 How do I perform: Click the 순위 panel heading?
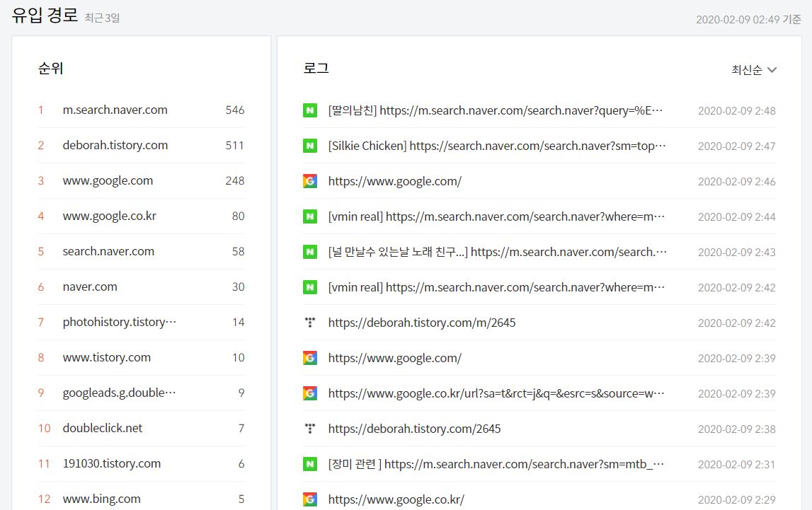pyautogui.click(x=50, y=69)
